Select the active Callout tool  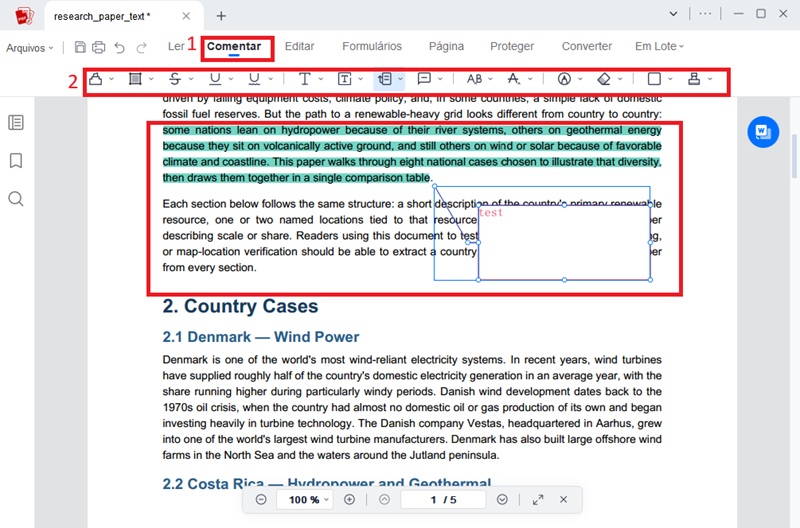point(385,79)
